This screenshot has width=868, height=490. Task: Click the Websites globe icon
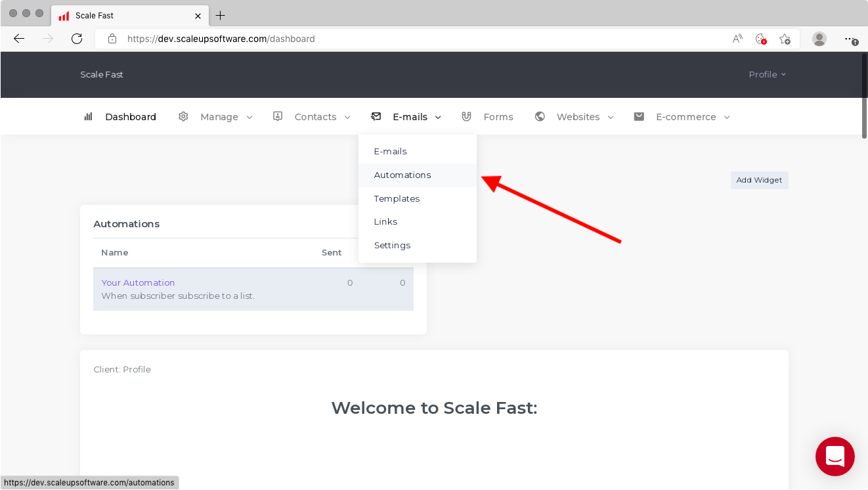pyautogui.click(x=540, y=116)
